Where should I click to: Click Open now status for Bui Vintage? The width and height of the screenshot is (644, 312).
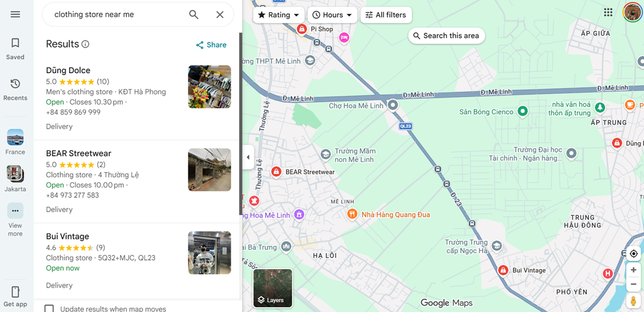(x=63, y=268)
